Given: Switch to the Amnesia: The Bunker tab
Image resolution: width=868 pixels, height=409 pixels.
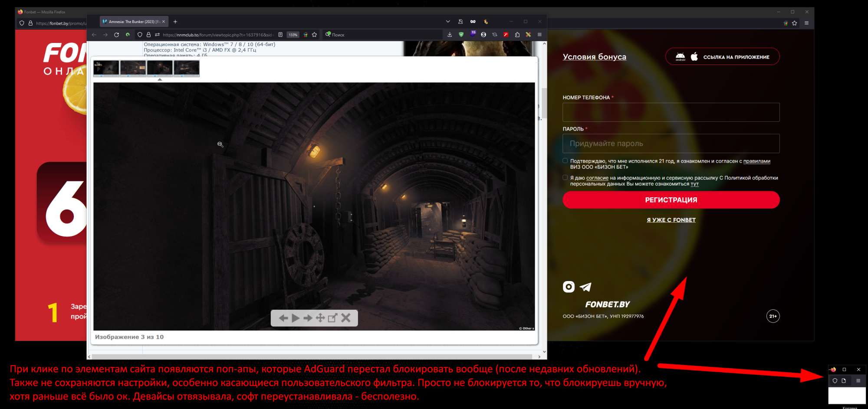Looking at the screenshot, I should click(x=131, y=22).
